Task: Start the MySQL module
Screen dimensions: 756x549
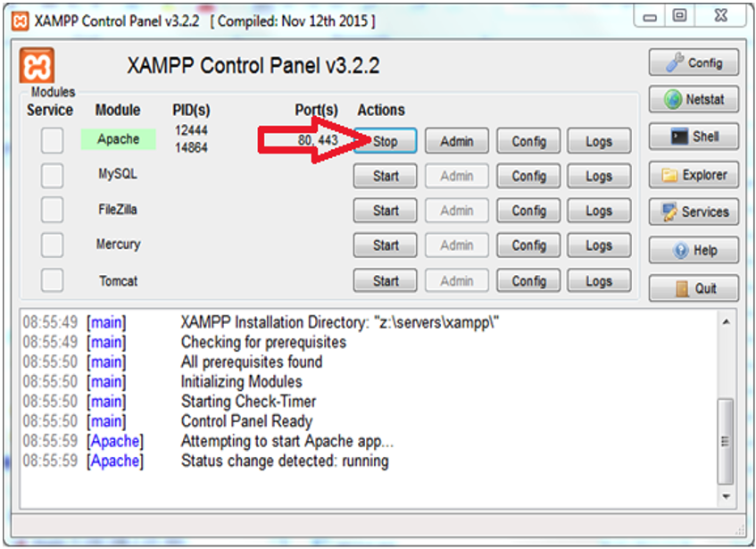Action: click(386, 176)
